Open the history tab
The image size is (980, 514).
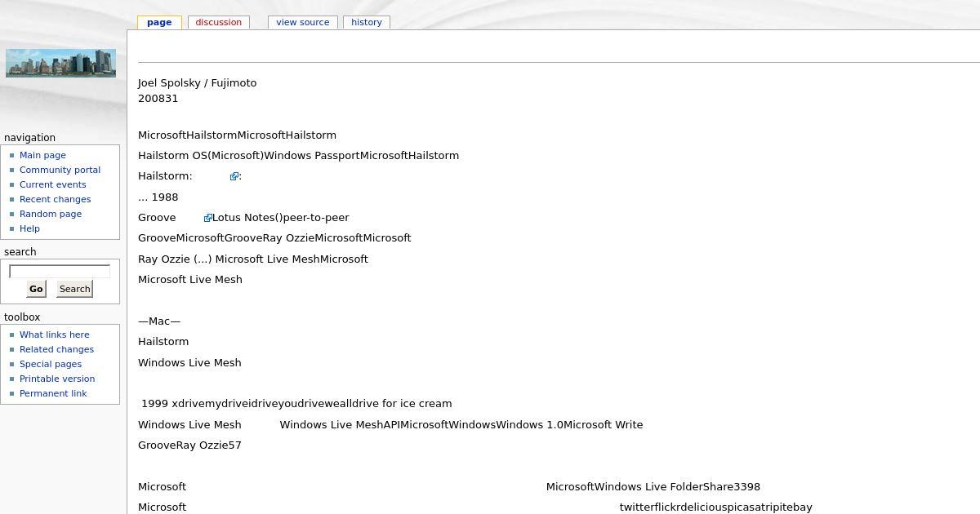coord(367,22)
